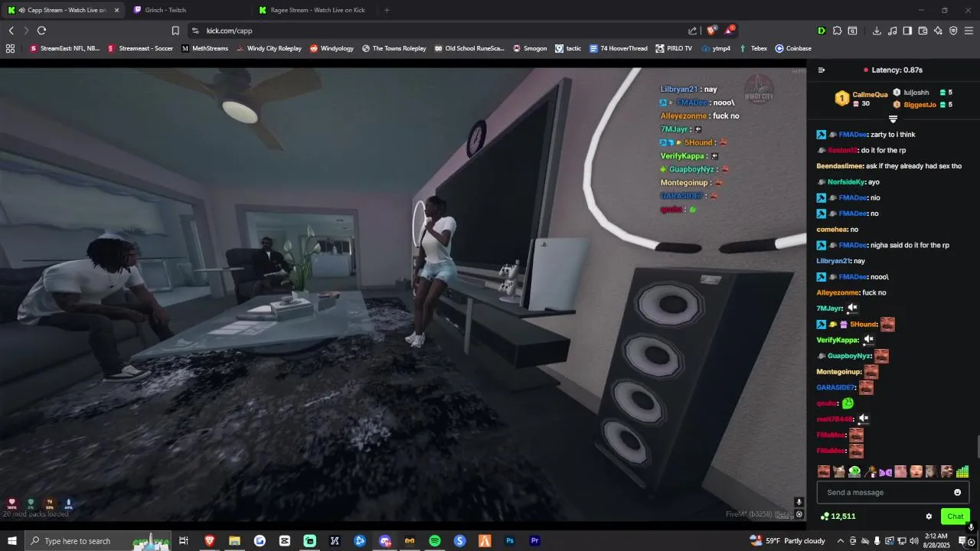Open the emoji picker in message box
Image resolution: width=980 pixels, height=551 pixels.
(957, 492)
